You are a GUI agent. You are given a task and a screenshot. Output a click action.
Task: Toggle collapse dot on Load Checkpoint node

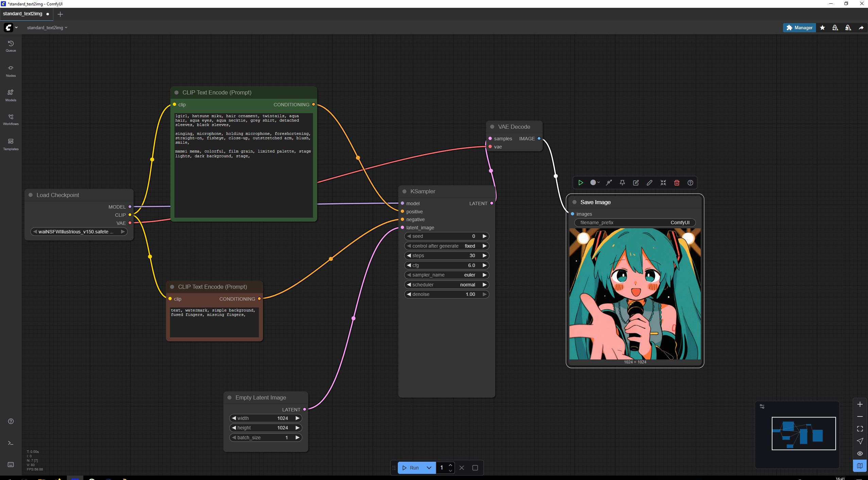31,195
